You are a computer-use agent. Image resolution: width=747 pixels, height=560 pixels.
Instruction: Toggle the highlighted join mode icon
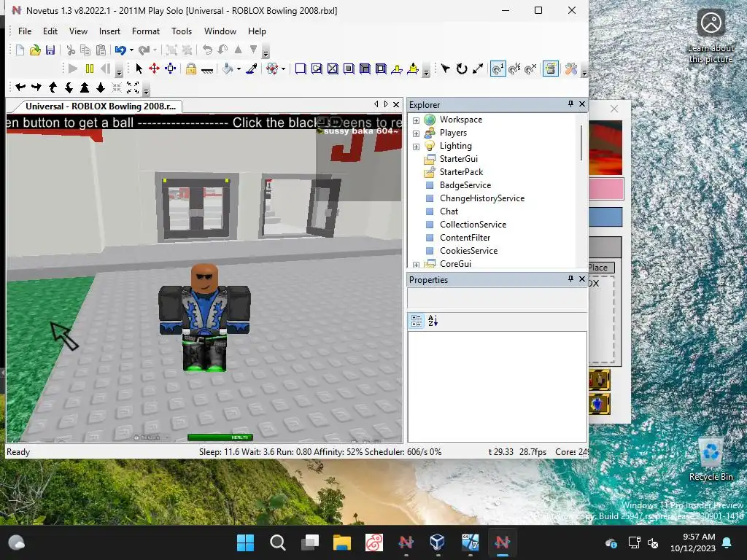pos(498,69)
